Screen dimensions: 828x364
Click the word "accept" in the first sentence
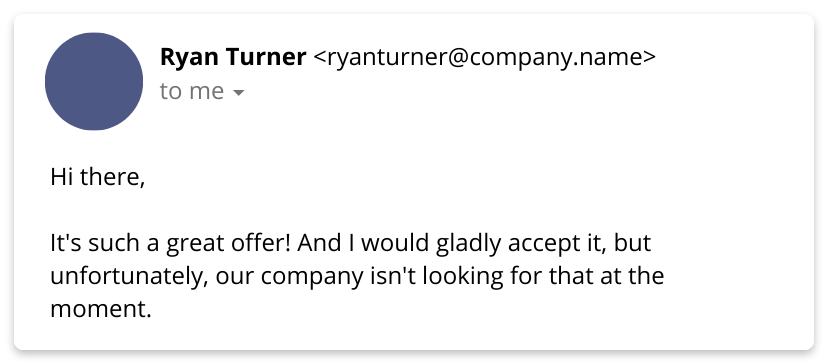(x=541, y=245)
